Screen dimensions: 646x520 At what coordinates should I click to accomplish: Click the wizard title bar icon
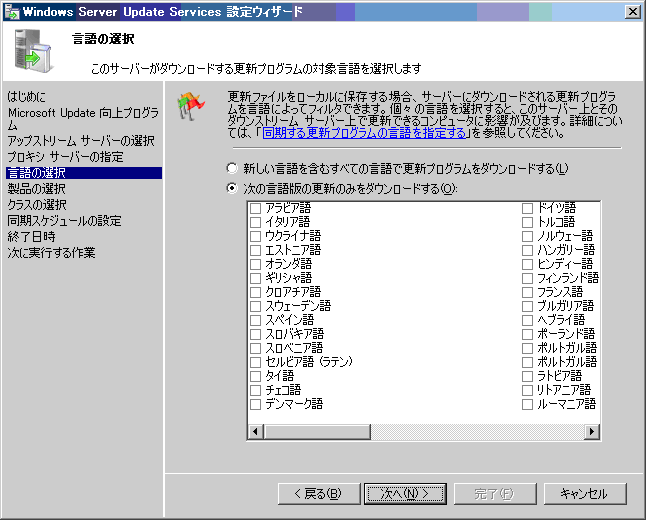coord(12,12)
